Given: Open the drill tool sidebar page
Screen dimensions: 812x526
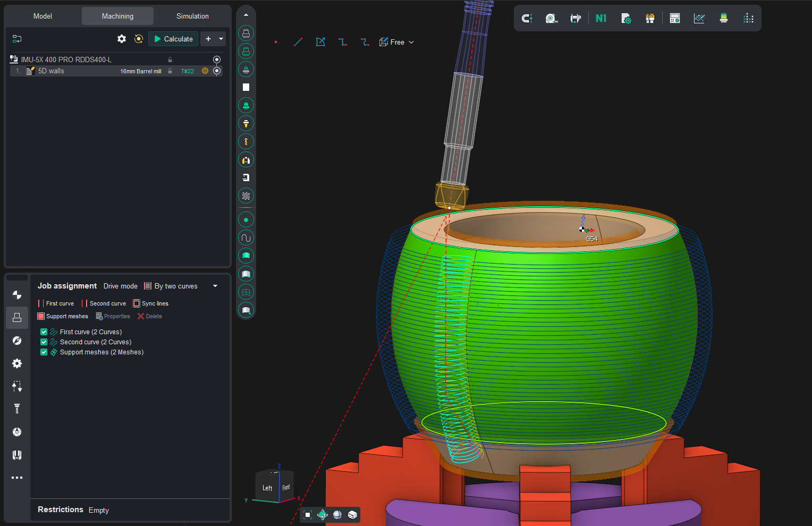Looking at the screenshot, I should [17, 409].
